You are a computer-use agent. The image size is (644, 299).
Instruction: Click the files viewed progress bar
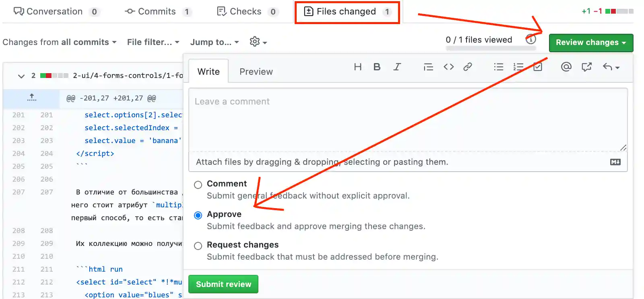pos(491,48)
